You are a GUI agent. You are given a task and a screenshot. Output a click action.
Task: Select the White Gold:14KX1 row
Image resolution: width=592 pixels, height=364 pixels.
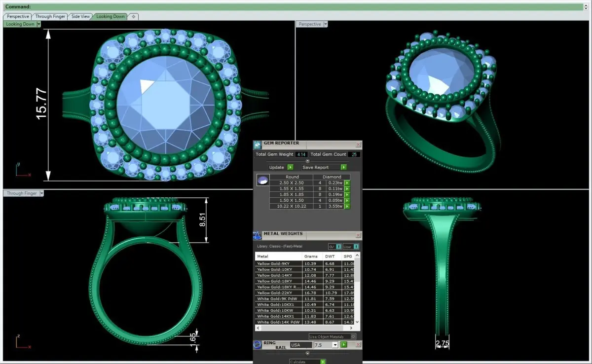click(305, 317)
